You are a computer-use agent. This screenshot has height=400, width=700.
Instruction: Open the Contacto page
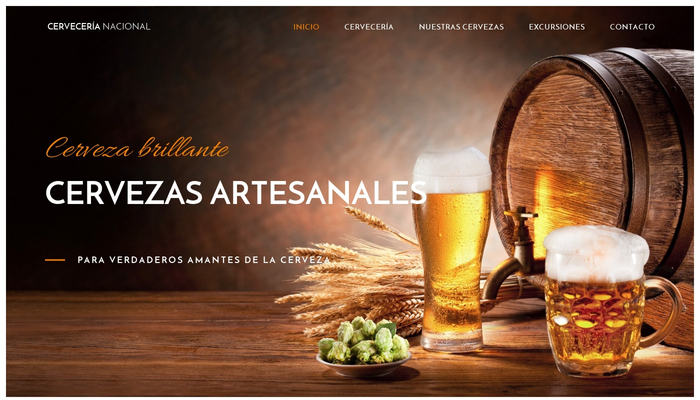(632, 27)
